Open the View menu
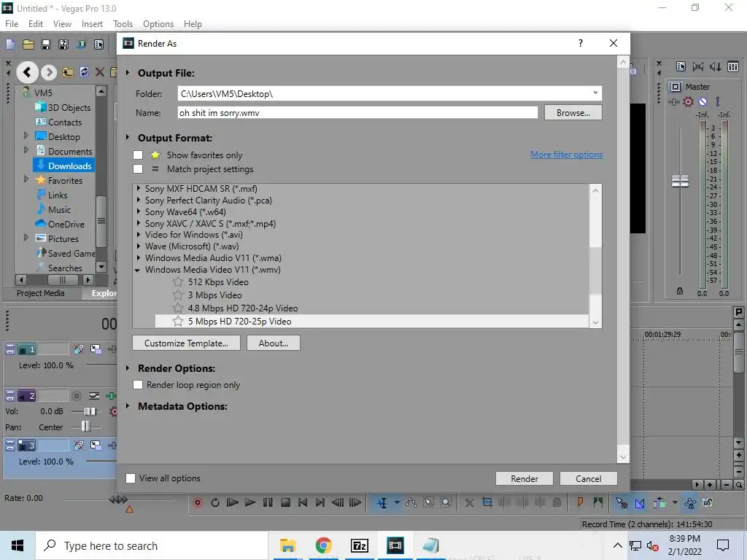747x560 pixels. coord(62,24)
